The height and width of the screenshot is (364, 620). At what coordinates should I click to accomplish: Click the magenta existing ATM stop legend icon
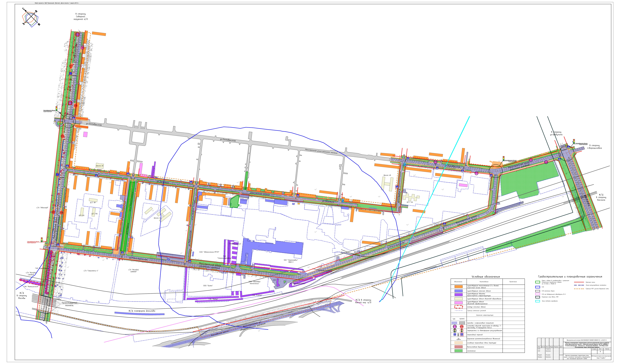[x=455, y=327]
